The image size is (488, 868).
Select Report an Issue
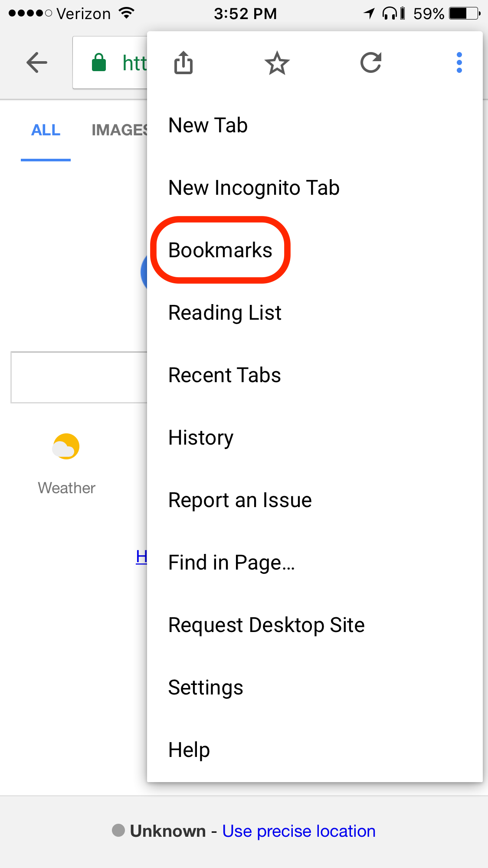(x=240, y=500)
